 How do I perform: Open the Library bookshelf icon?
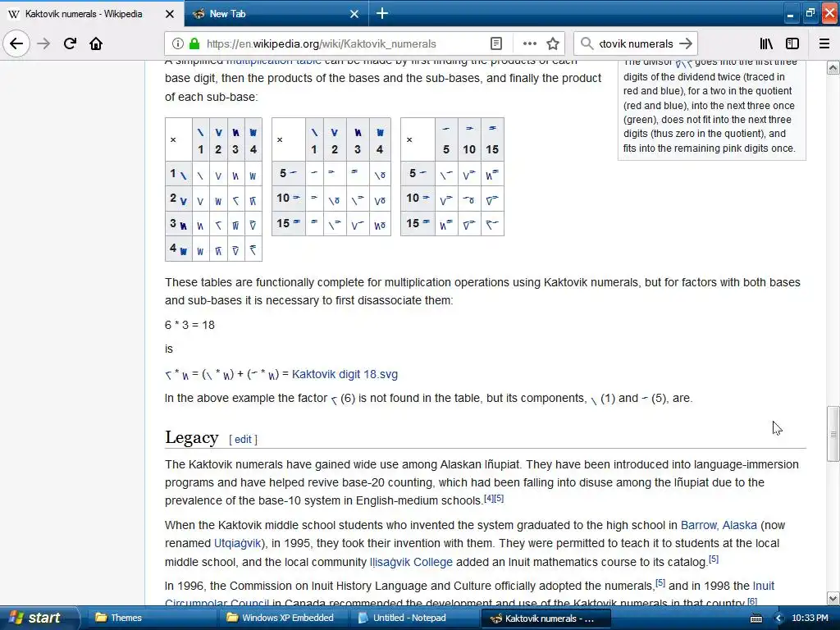tap(767, 43)
